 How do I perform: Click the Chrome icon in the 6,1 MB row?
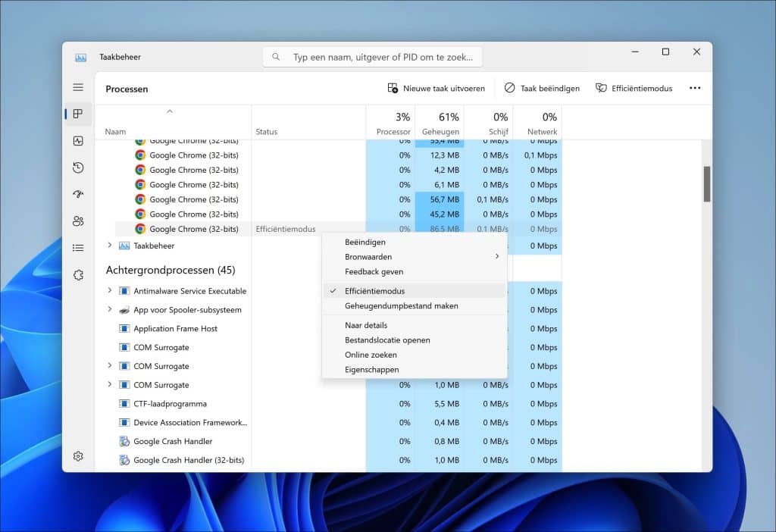pos(140,185)
